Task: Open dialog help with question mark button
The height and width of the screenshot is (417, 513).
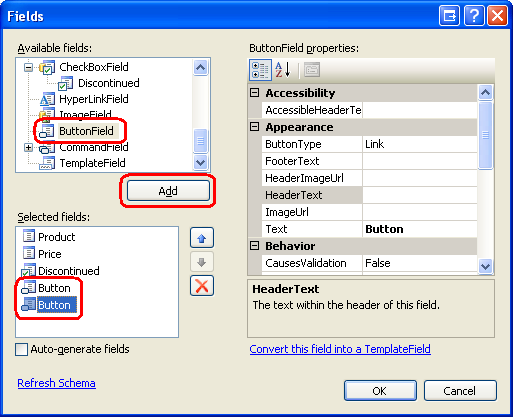Action: click(474, 16)
